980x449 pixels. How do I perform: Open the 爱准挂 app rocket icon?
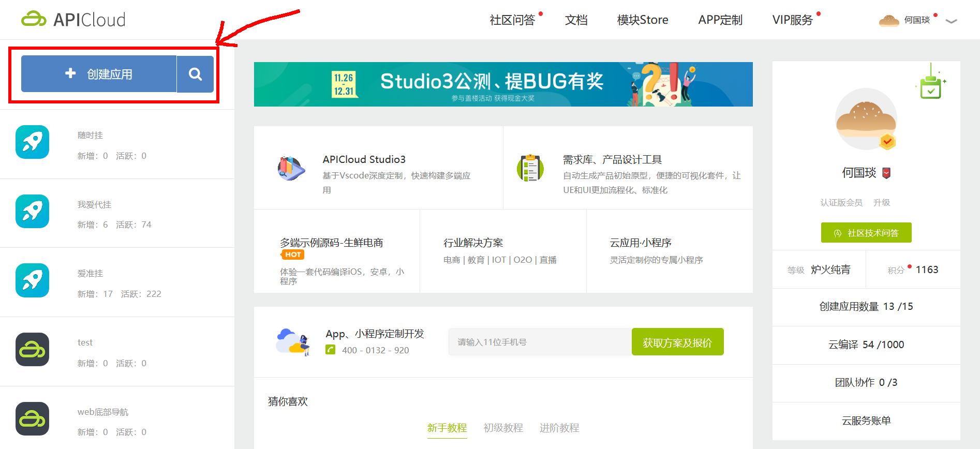[x=32, y=280]
